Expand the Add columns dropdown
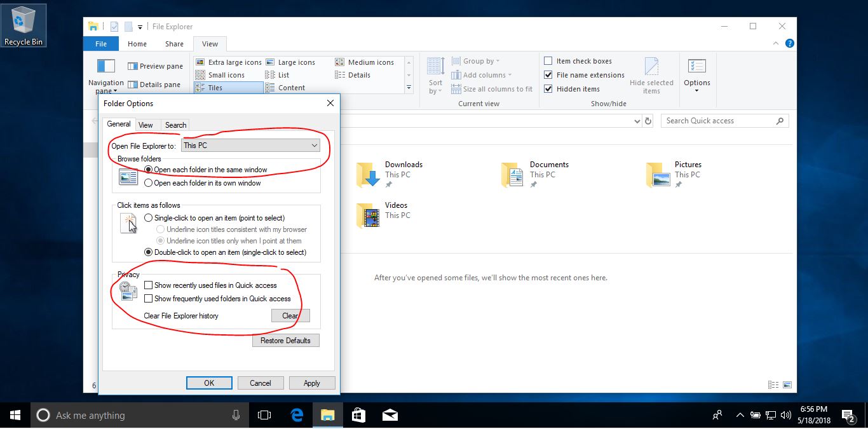The width and height of the screenshot is (868, 429). click(481, 75)
